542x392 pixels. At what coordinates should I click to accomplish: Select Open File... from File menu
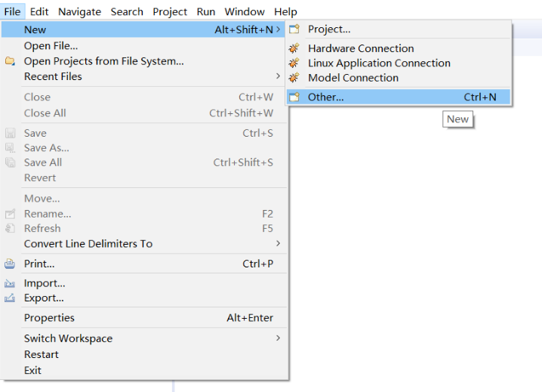click(51, 46)
